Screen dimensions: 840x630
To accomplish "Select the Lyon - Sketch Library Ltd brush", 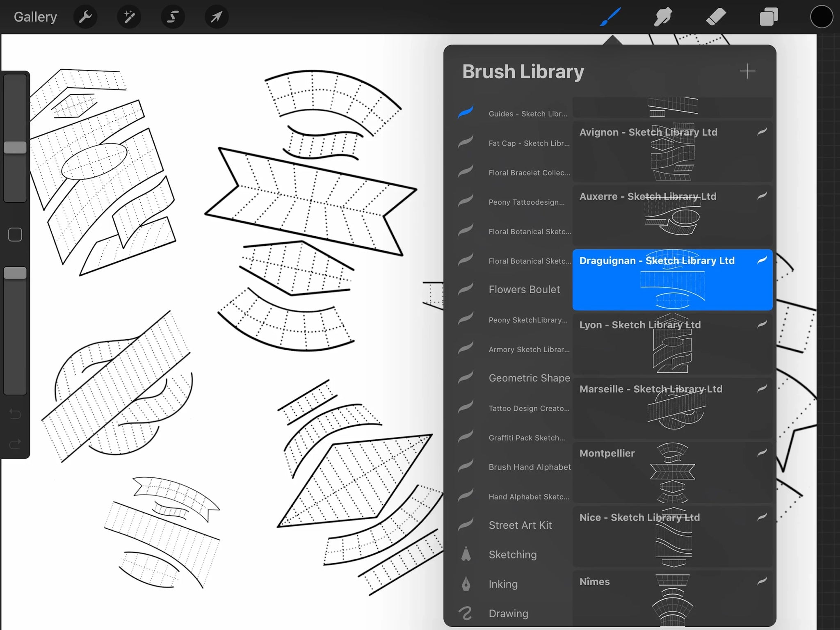I will (673, 344).
